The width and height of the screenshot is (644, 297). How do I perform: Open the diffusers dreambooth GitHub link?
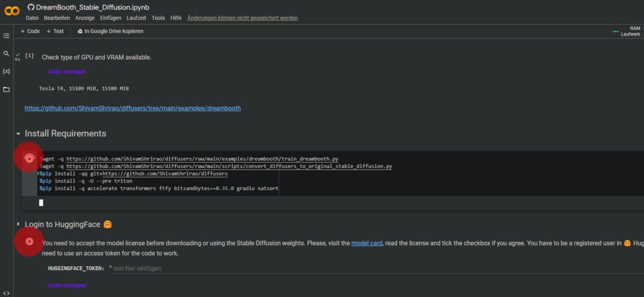tap(132, 108)
